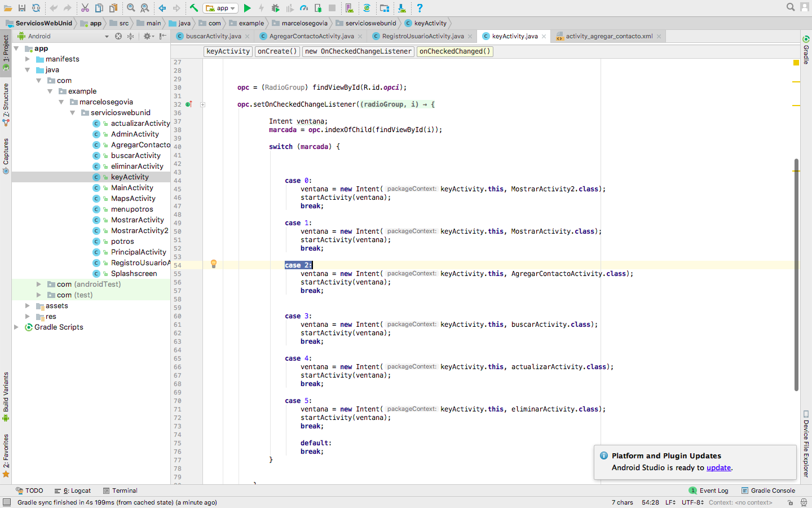
Task: Expand the manifests folder
Action: point(27,59)
